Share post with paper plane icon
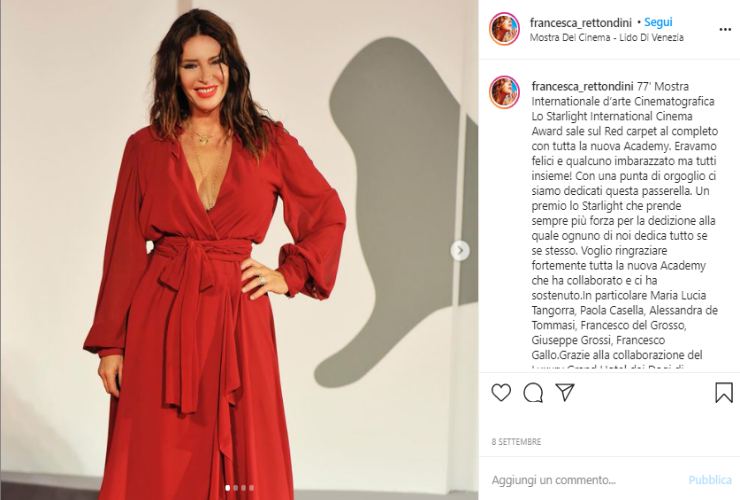This screenshot has width=740, height=500. (x=564, y=392)
